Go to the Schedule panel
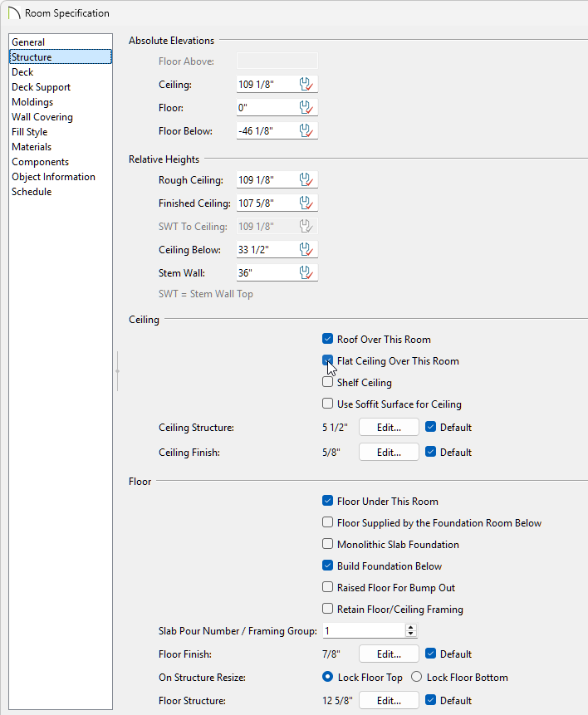The height and width of the screenshot is (715, 588). [x=61, y=192]
